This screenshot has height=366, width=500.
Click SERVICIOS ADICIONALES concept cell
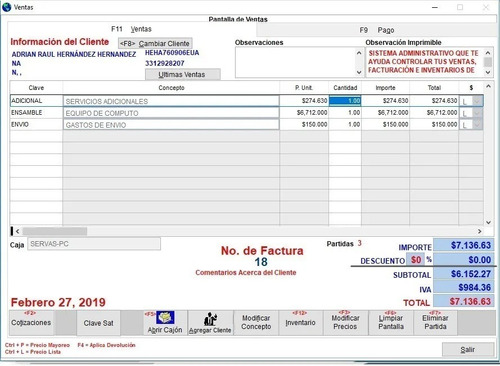coord(171,101)
